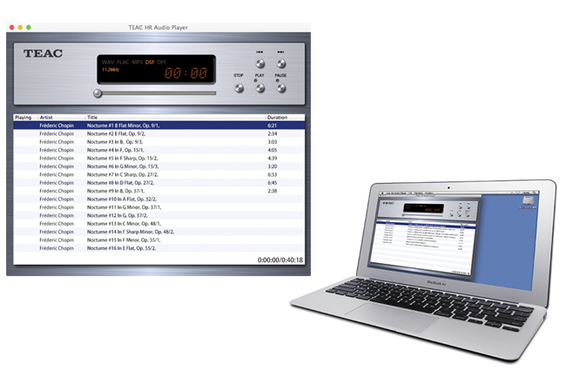The width and height of the screenshot is (566, 392).
Task: Click the playback position slider handle
Action: (98, 93)
